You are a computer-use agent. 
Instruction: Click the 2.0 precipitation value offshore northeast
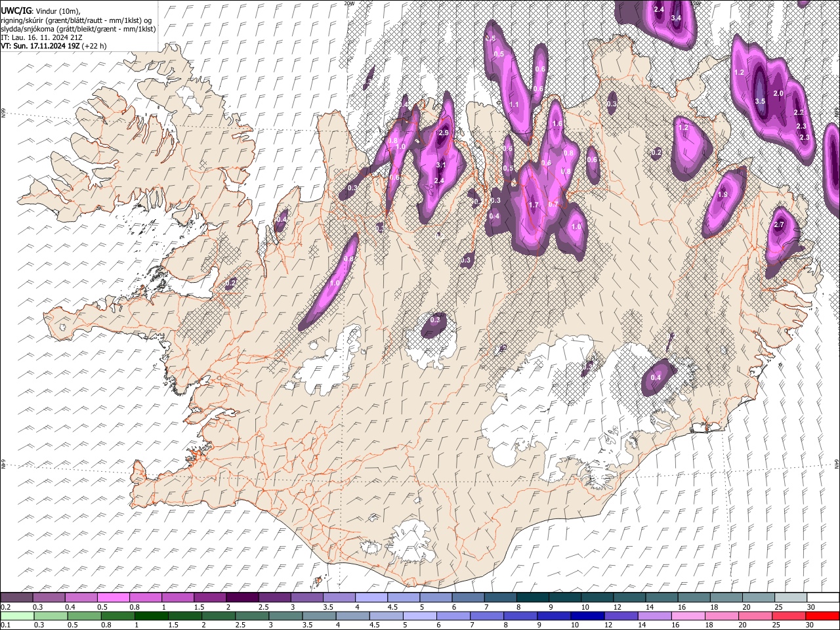(x=778, y=94)
